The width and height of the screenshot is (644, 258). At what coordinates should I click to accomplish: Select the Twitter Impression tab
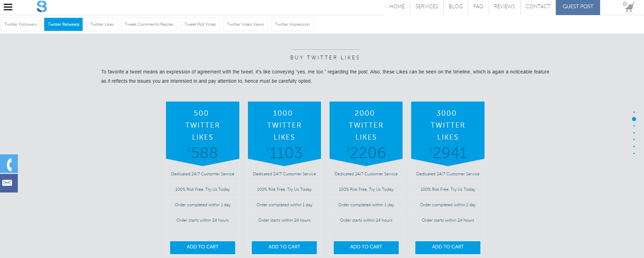coord(292,24)
